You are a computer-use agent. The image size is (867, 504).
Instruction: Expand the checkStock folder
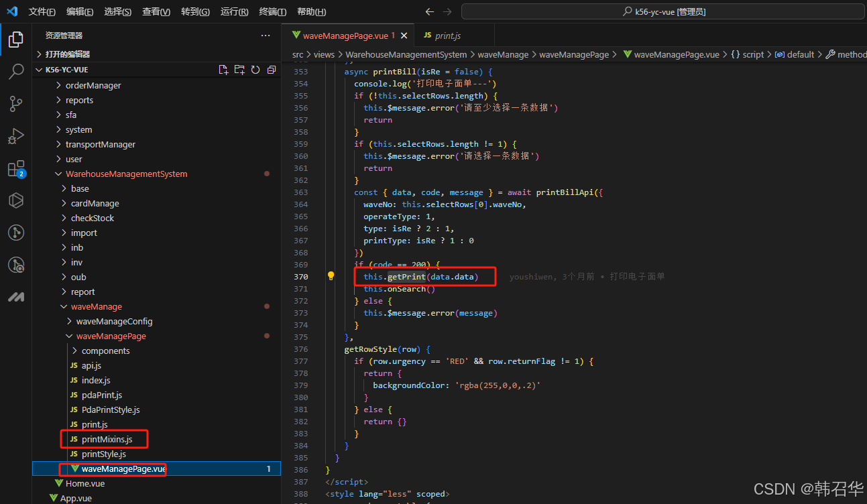coord(156,218)
